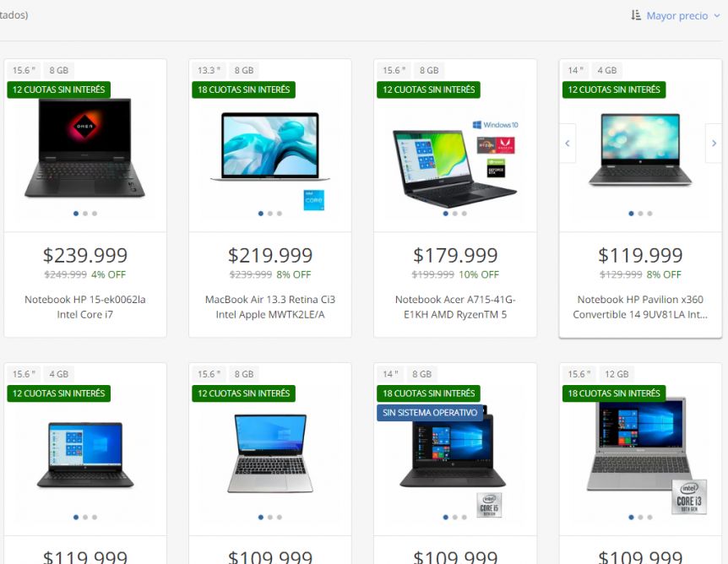Open the Mayor precio sort dropdown
728x564 pixels.
pyautogui.click(x=682, y=16)
